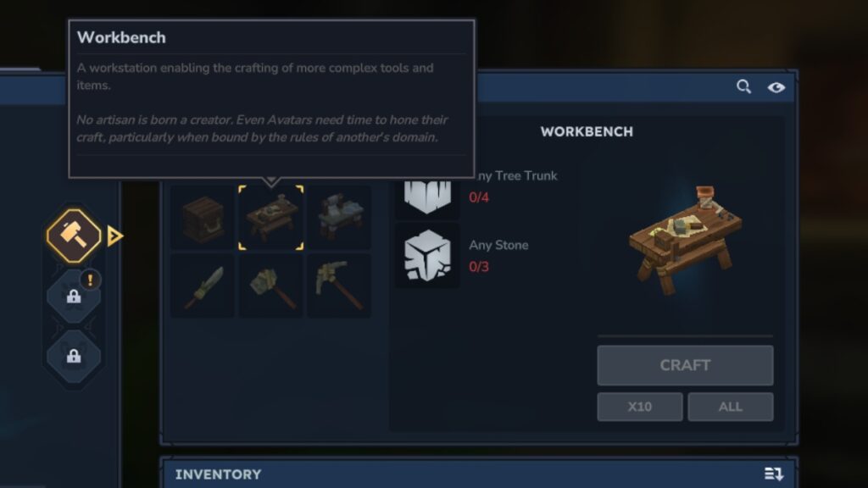Click the Any Stone ingredient icon

(427, 256)
